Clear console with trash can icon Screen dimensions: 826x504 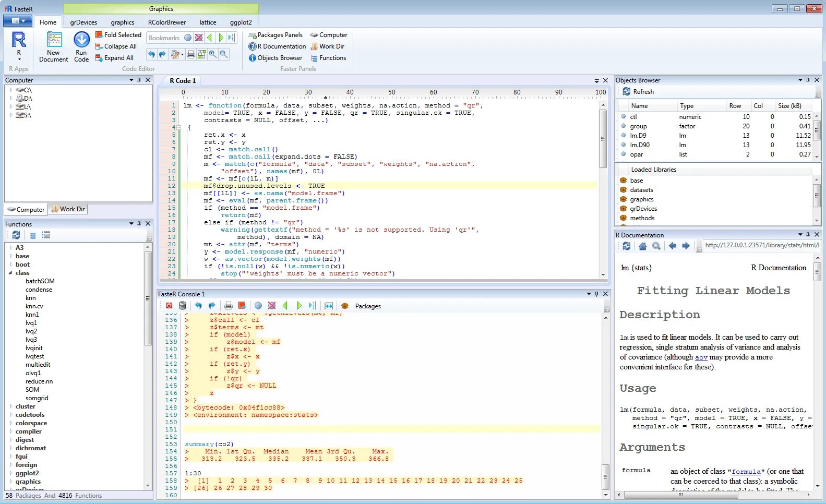coord(183,306)
